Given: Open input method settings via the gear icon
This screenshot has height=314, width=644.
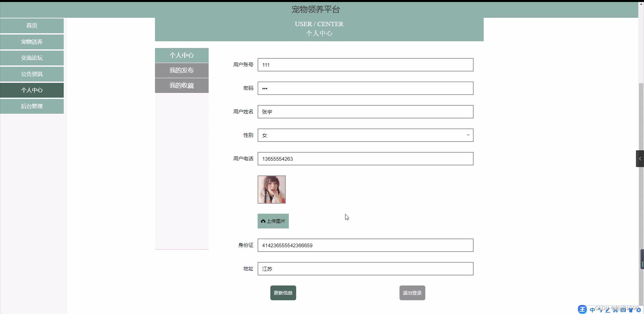Looking at the screenshot, I should (x=639, y=310).
